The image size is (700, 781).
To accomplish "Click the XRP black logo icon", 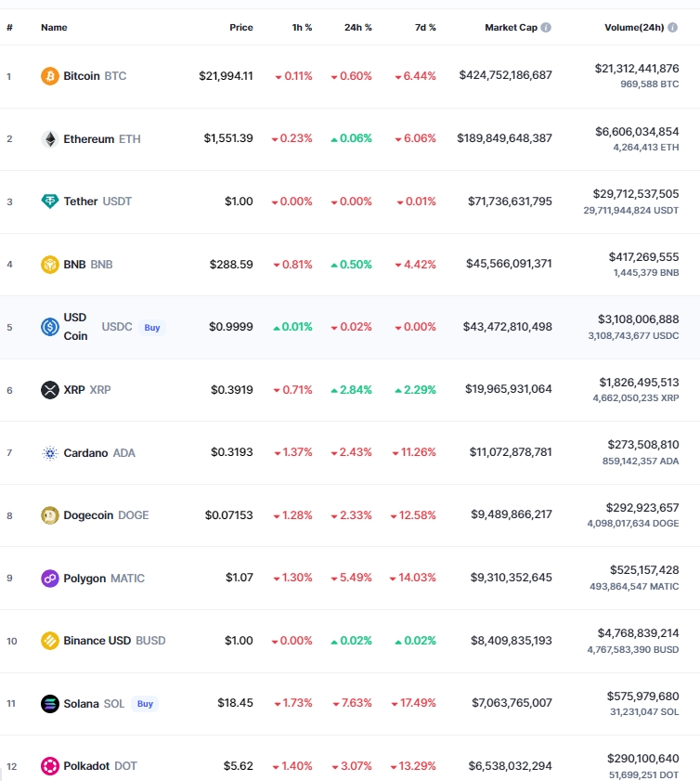I will pyautogui.click(x=50, y=389).
